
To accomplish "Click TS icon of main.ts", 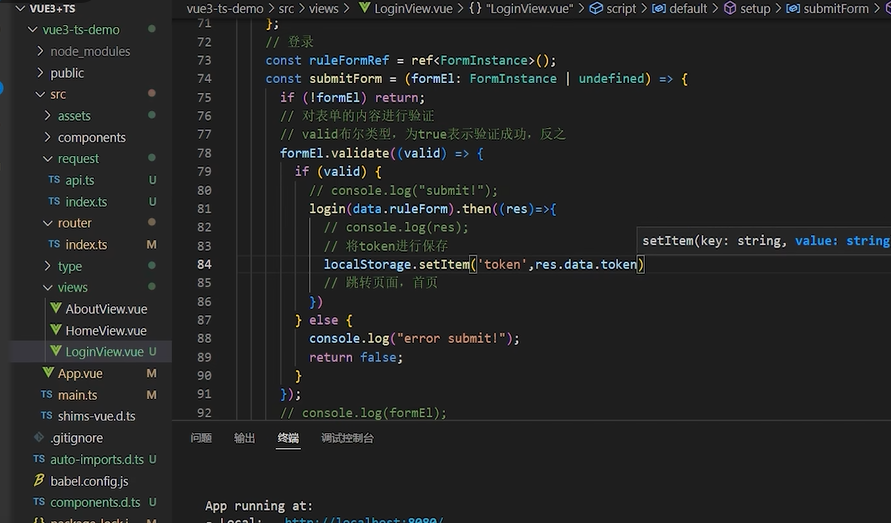I will [47, 395].
